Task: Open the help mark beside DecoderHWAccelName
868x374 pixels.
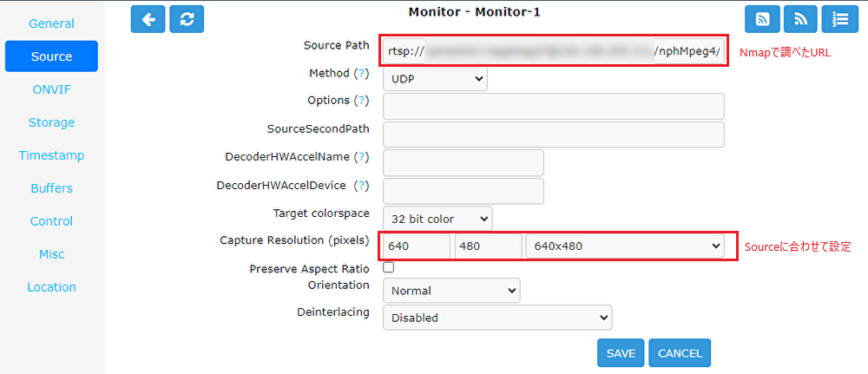Action: [361, 156]
